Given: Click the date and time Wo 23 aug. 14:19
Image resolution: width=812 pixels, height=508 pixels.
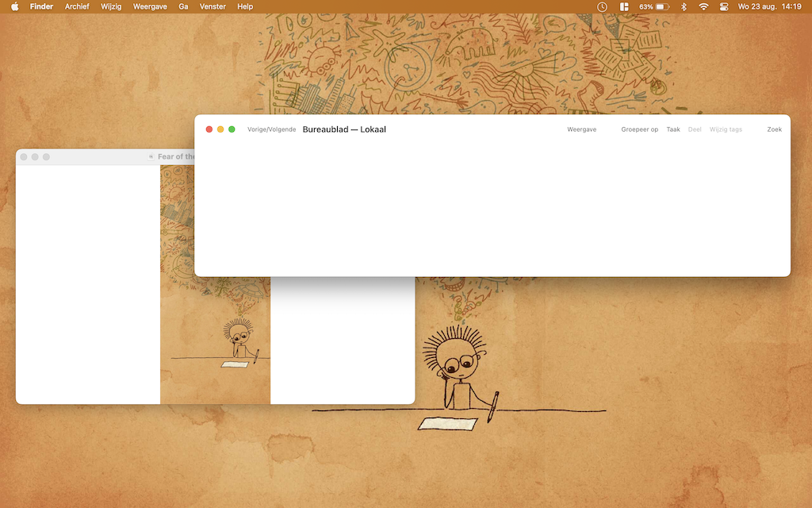Looking at the screenshot, I should pos(769,6).
